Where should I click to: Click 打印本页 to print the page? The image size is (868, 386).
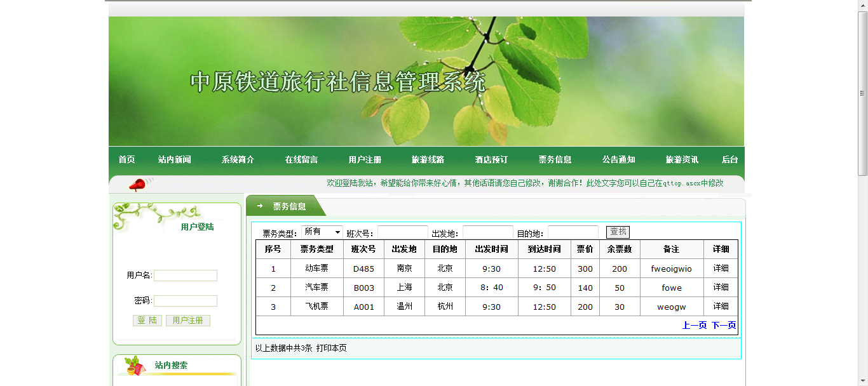tap(332, 348)
